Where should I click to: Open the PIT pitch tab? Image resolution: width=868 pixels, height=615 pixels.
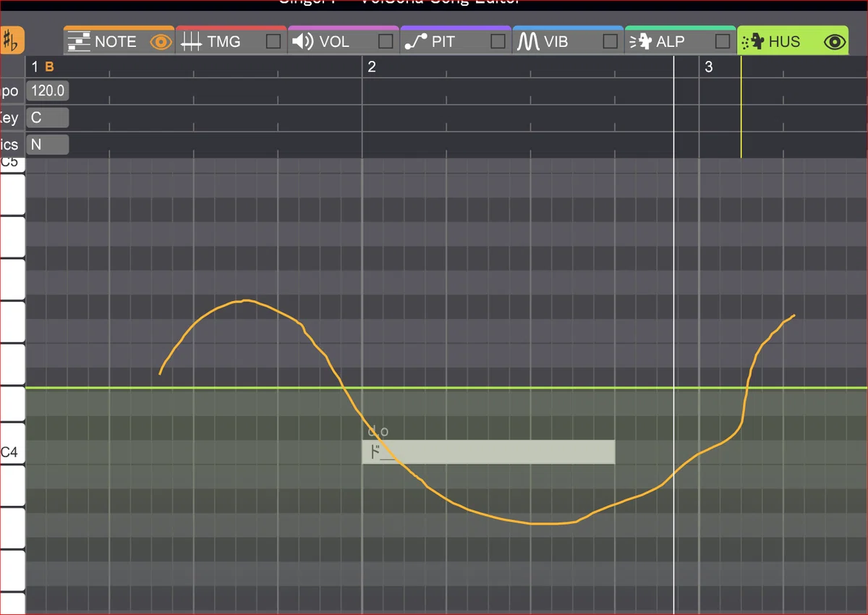[455, 41]
